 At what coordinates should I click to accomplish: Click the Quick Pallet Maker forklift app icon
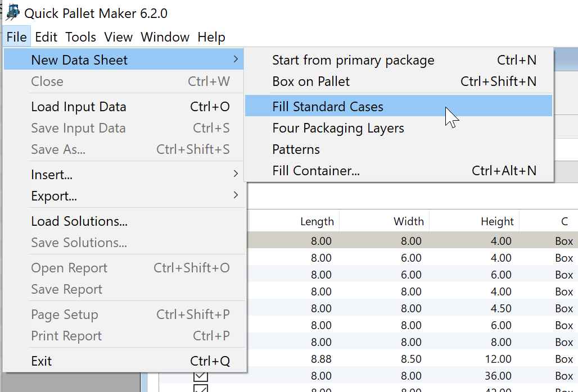[13, 12]
